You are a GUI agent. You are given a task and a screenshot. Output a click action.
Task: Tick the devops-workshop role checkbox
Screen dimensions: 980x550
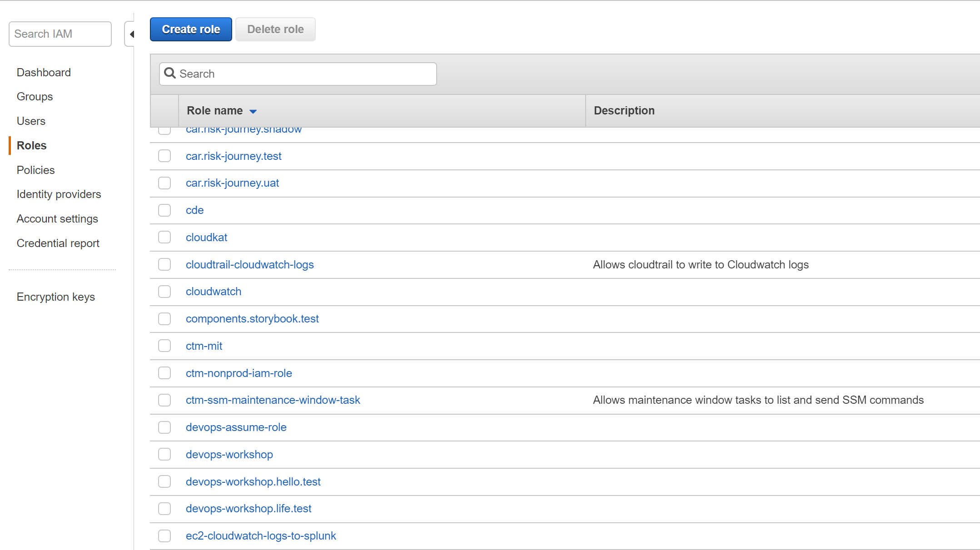[164, 454]
